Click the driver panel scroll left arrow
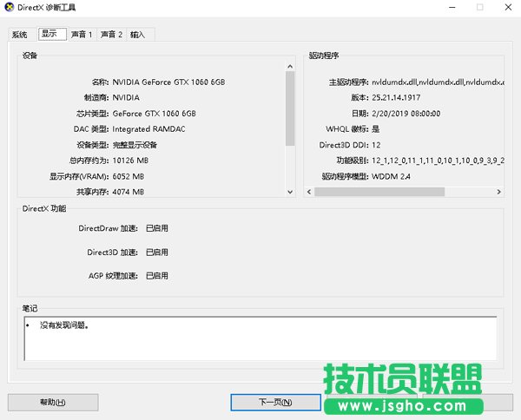This screenshot has height=420, width=521. click(309, 192)
